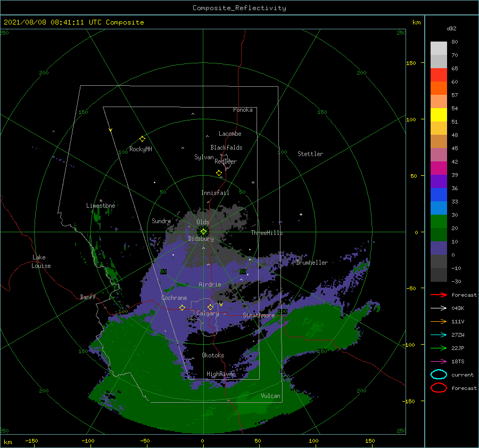Pick the violet 39-36 dBZ swatch
479x448 pixels.
coord(439,181)
